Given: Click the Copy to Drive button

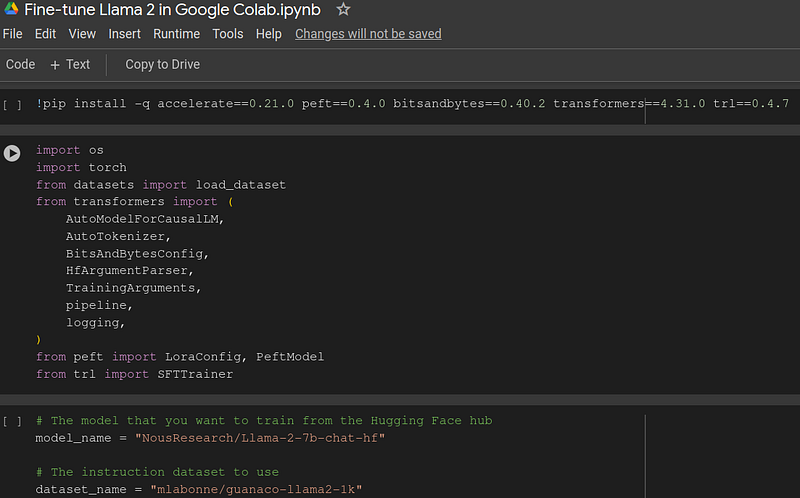Looking at the screenshot, I should pos(163,65).
